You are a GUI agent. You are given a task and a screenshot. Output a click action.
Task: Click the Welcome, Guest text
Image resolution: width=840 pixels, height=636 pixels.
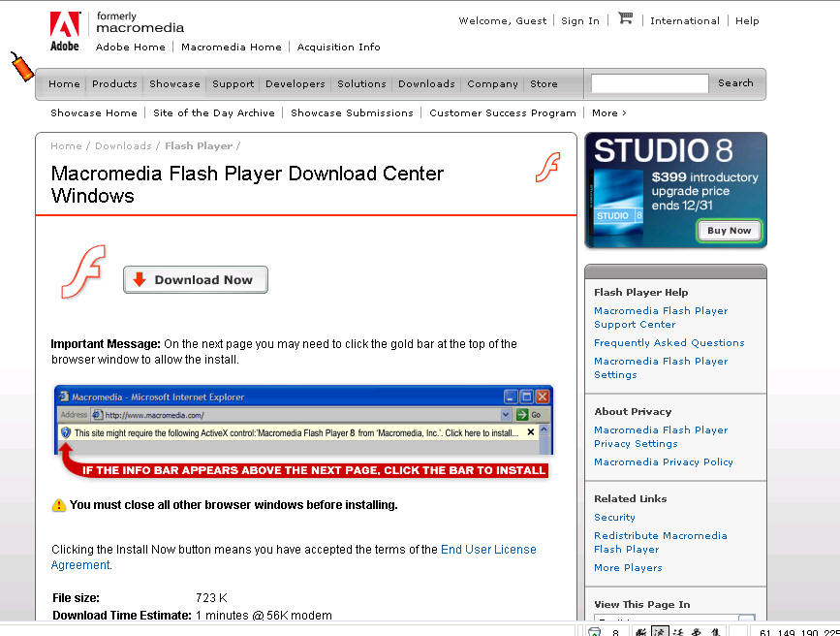[503, 21]
